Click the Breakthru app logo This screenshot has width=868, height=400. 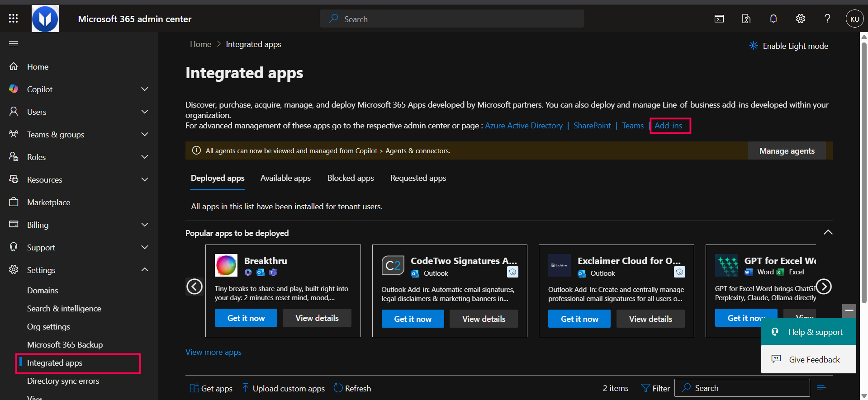pos(226,265)
